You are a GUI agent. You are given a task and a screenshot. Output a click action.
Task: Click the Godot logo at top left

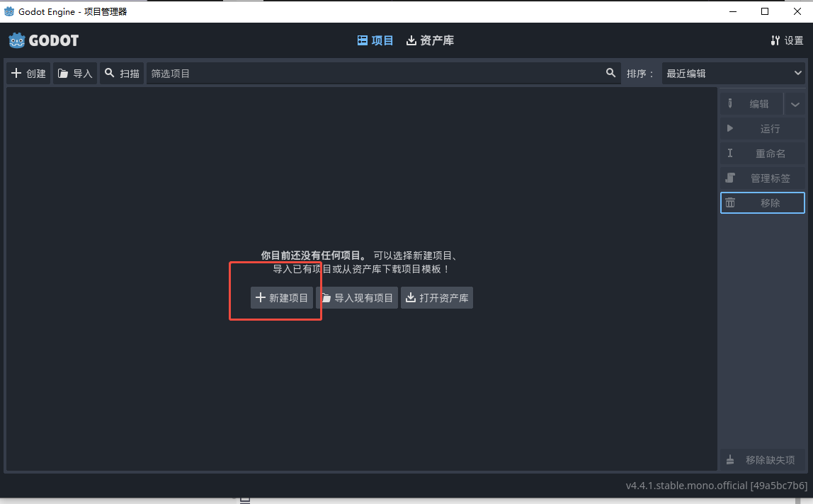(44, 40)
